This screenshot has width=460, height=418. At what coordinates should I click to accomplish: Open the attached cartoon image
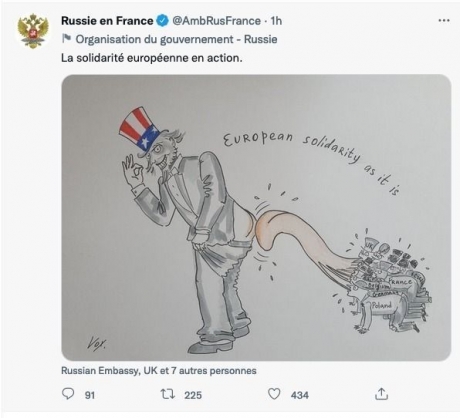[256, 218]
